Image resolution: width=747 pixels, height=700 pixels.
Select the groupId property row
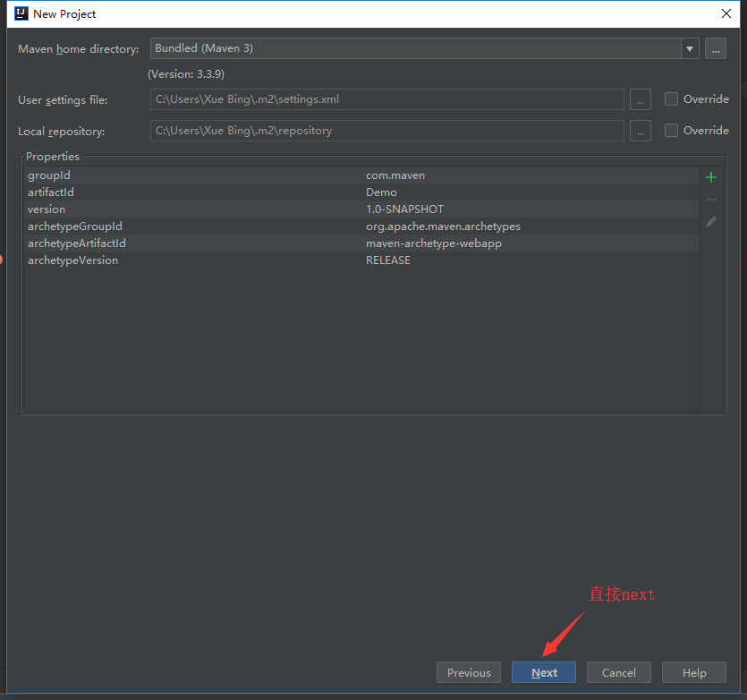click(x=361, y=175)
